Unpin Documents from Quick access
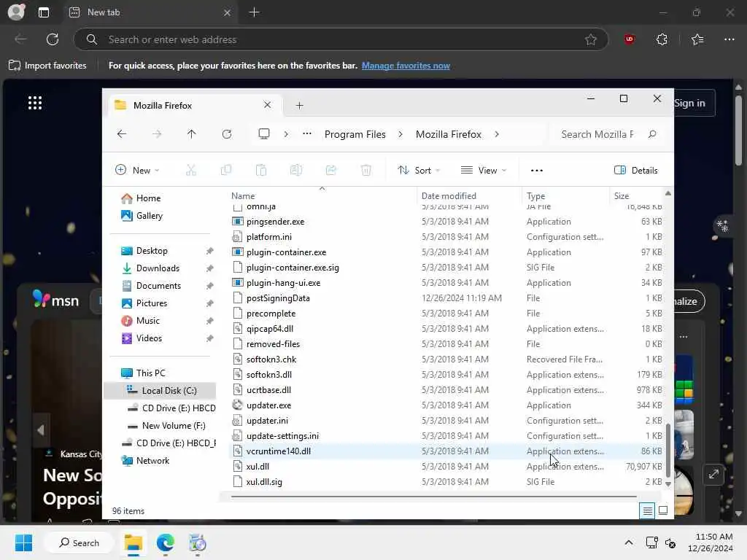 (x=209, y=286)
